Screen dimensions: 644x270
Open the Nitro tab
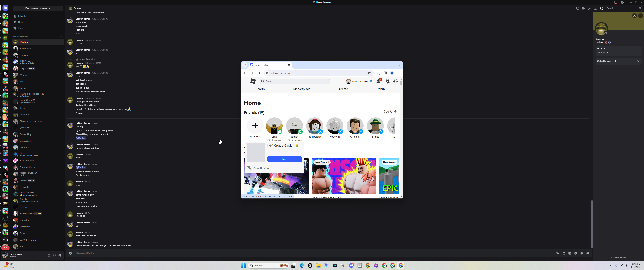pos(38,22)
